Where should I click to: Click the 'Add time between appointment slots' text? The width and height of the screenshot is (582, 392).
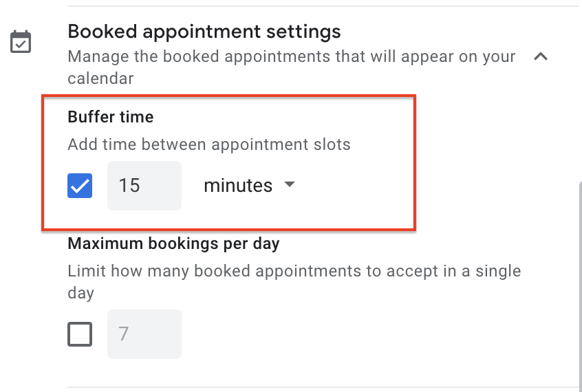click(209, 145)
